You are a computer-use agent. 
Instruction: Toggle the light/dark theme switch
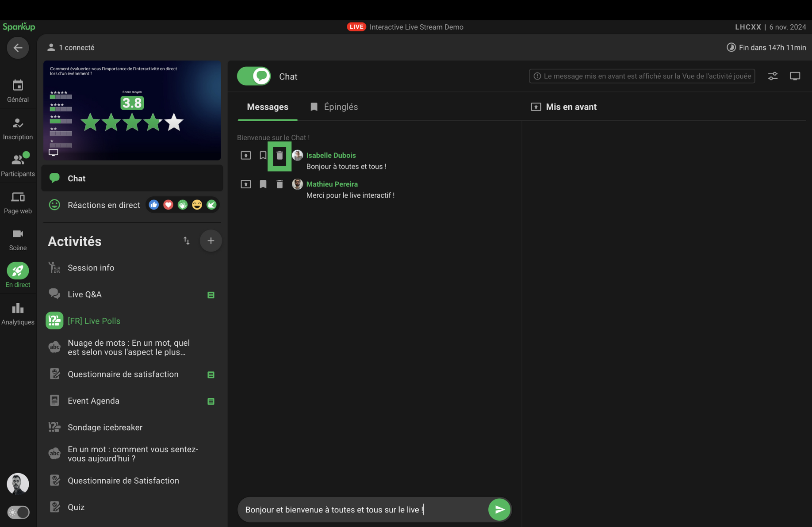point(18,512)
